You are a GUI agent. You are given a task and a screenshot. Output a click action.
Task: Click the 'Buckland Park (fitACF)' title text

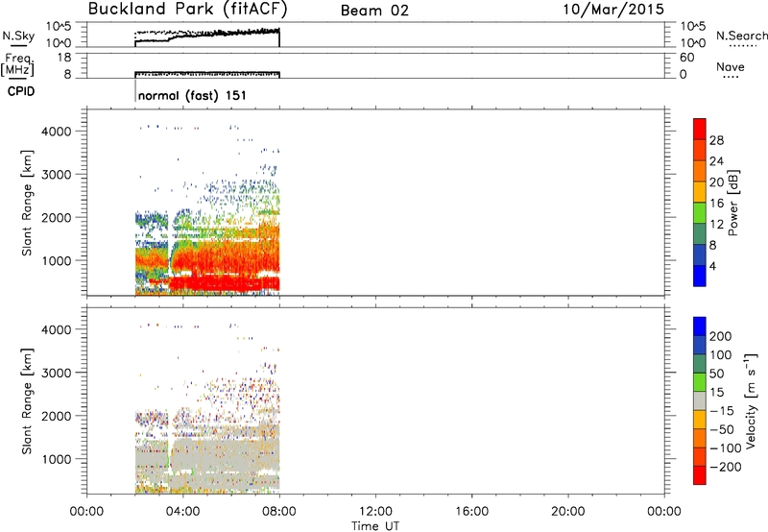(x=187, y=9)
